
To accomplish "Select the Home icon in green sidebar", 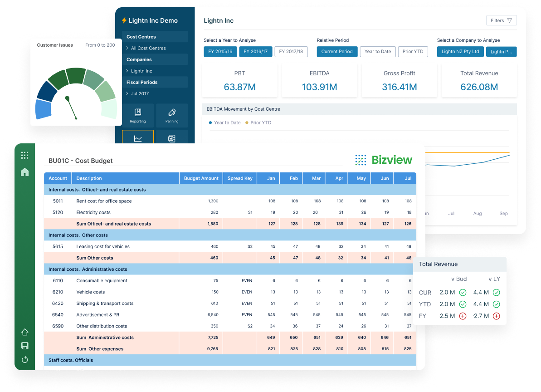I will pos(25,172).
